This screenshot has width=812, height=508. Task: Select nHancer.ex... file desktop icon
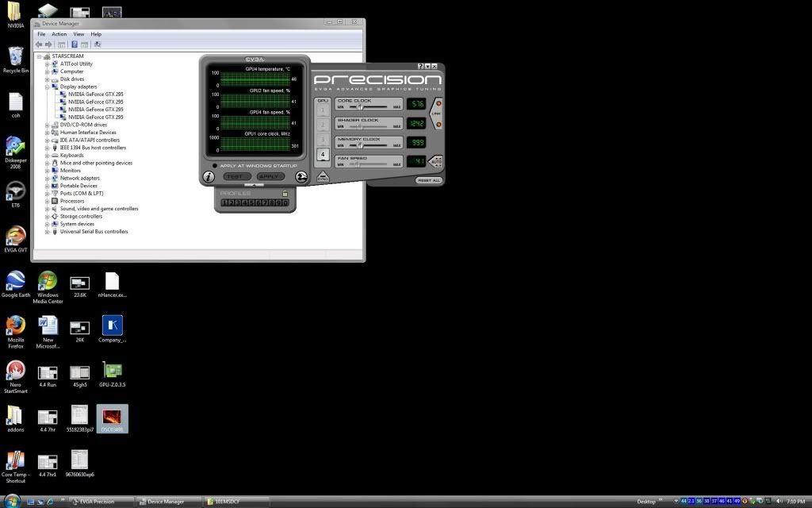point(112,285)
